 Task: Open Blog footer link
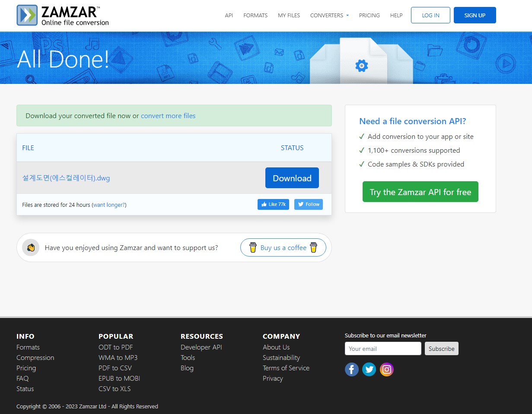[x=187, y=368]
